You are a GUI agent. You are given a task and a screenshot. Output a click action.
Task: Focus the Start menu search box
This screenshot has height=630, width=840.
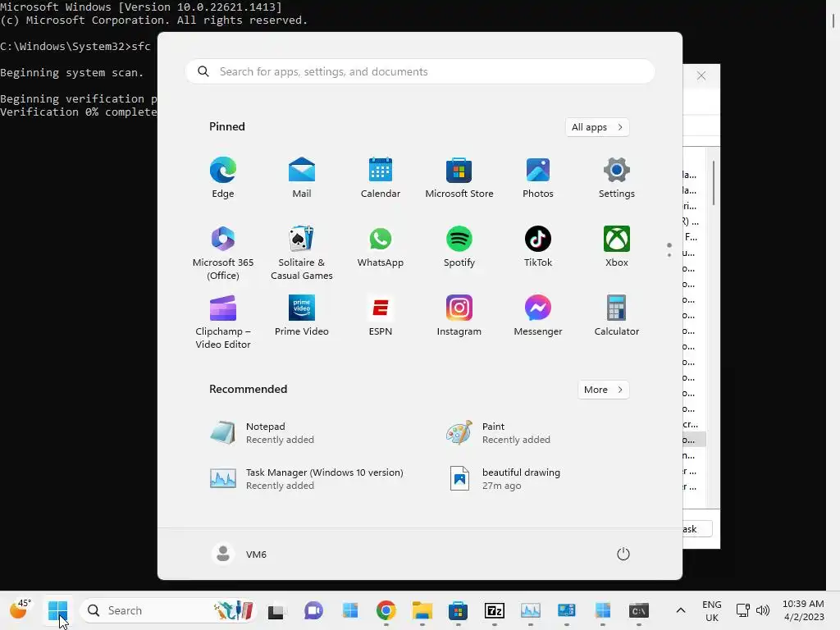point(420,72)
